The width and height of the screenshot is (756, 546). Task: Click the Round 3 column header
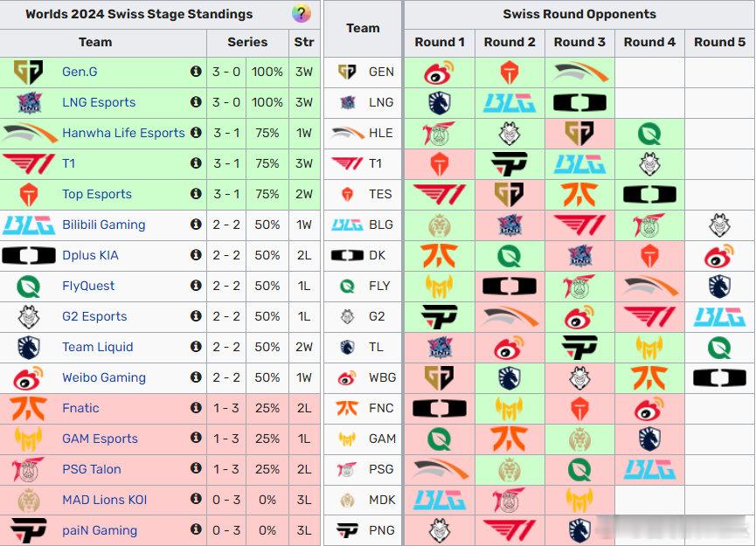[x=579, y=43]
